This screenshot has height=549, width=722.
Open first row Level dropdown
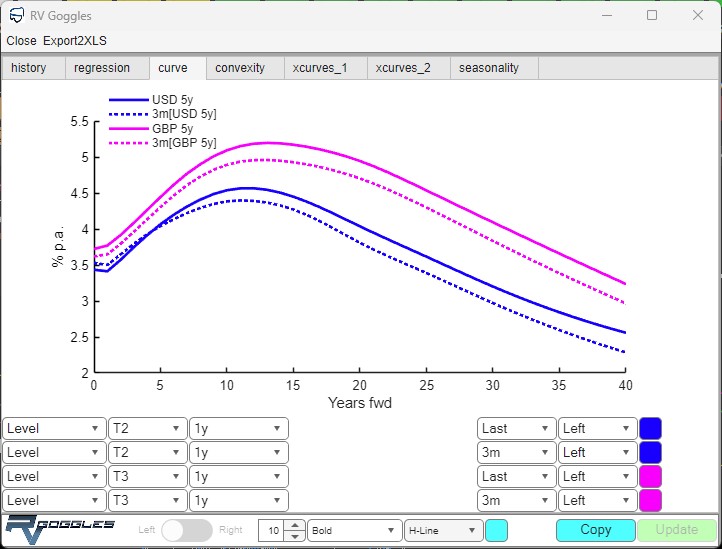54,428
